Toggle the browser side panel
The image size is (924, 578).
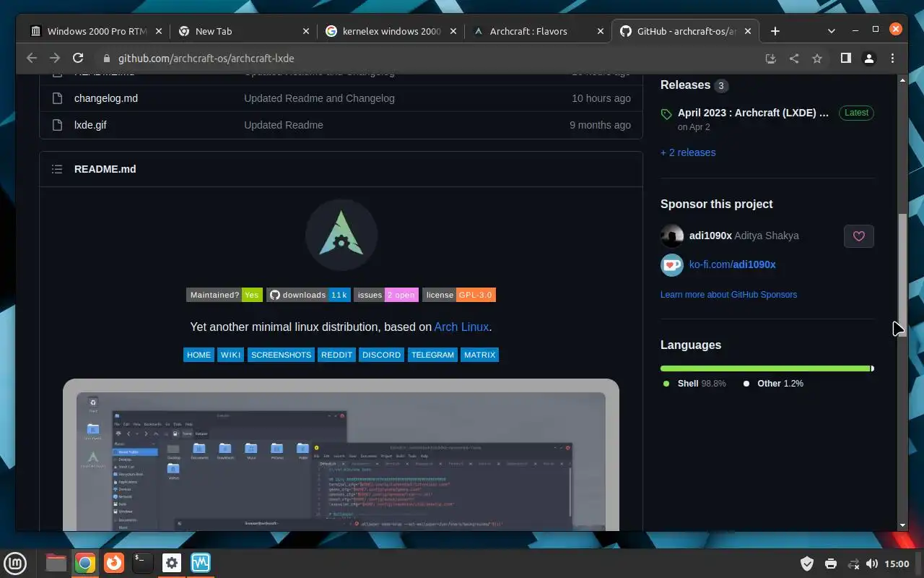(846, 59)
